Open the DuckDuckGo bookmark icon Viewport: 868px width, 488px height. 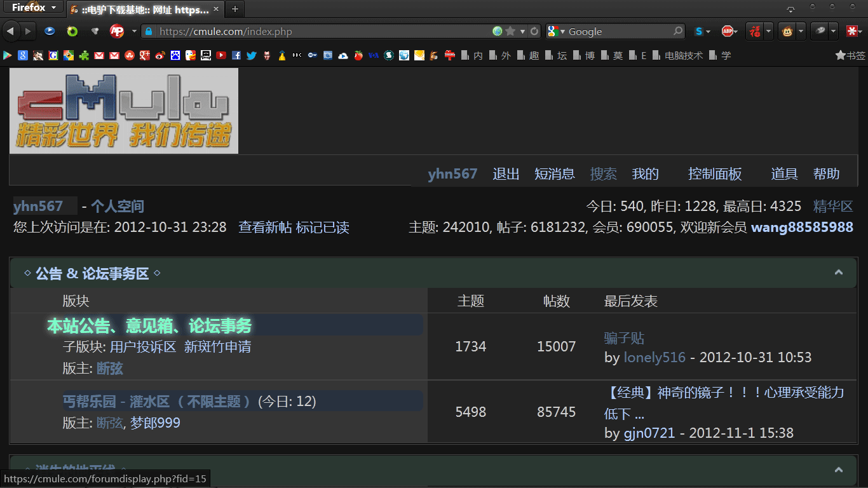tap(190, 55)
